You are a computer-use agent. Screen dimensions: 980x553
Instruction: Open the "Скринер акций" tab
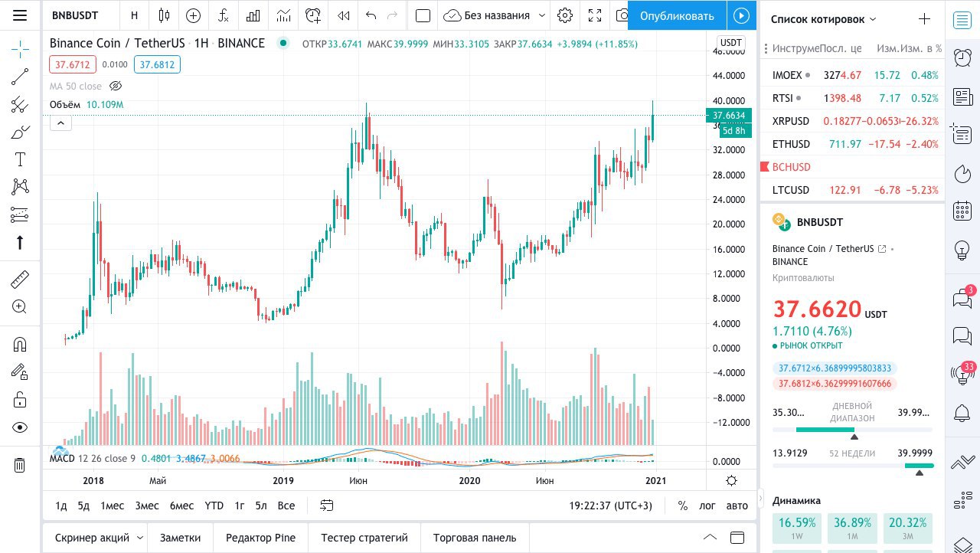pyautogui.click(x=93, y=538)
